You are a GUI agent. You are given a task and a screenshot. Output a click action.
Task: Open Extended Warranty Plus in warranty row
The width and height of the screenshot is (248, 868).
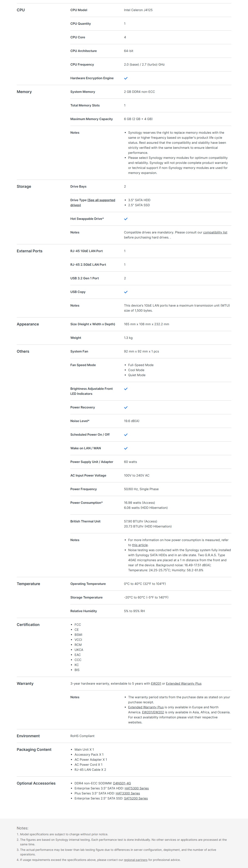(183, 683)
